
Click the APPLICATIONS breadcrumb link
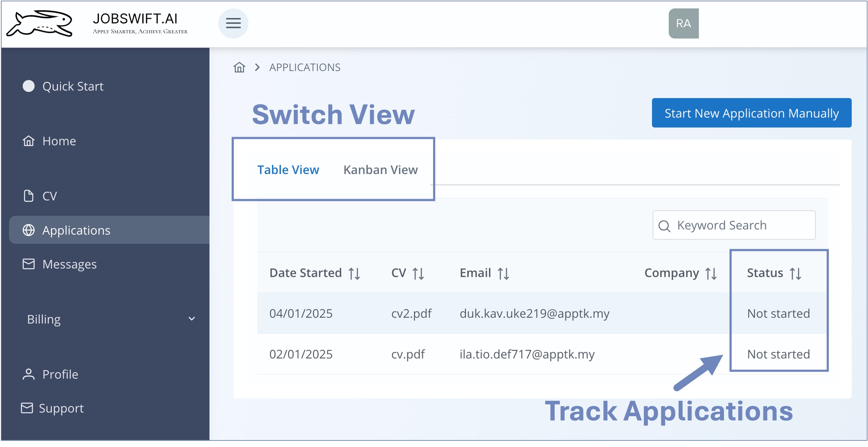pyautogui.click(x=305, y=67)
